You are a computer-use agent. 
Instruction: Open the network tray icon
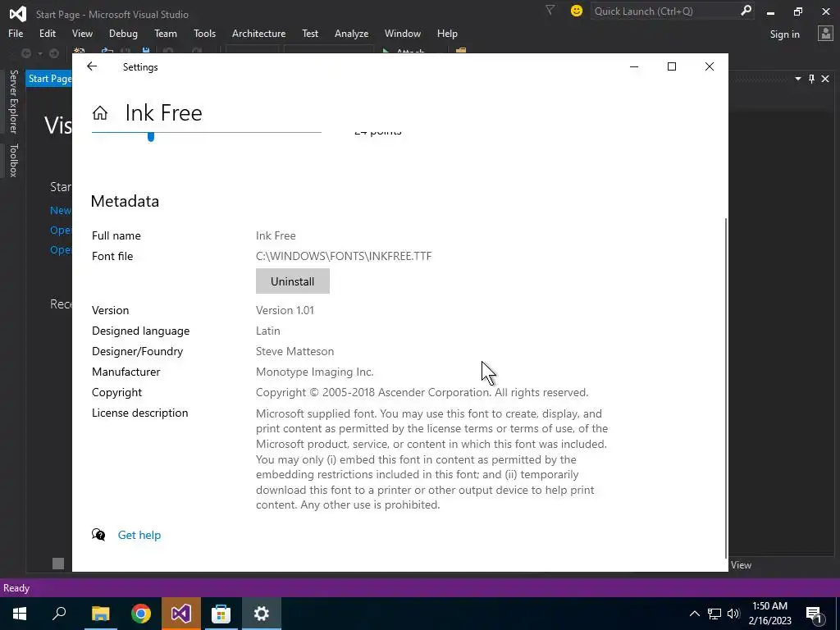(714, 614)
